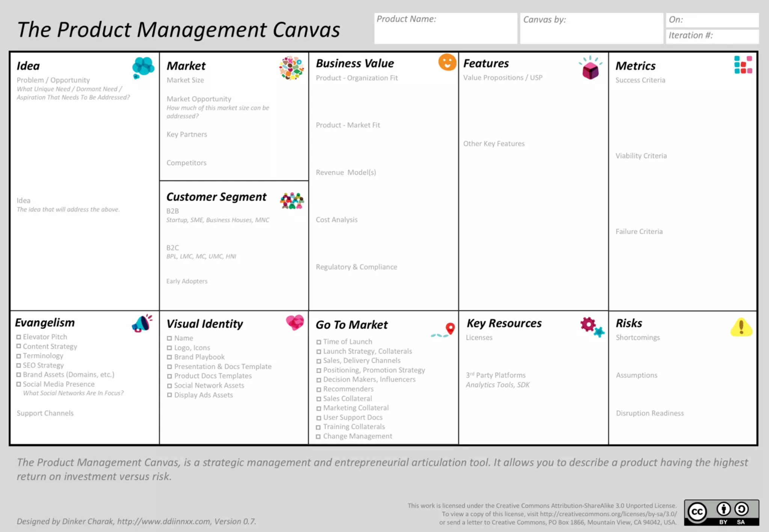Image resolution: width=769 pixels, height=532 pixels.
Task: Click the Canvas by input field
Action: [x=591, y=28]
